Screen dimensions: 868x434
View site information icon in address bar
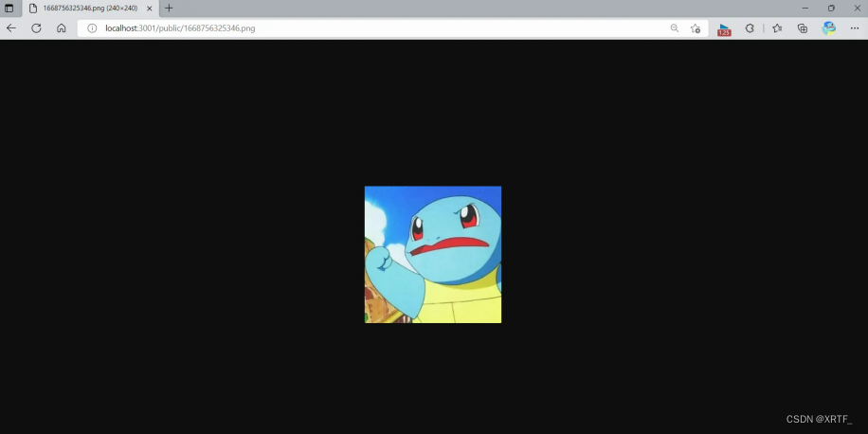(92, 28)
